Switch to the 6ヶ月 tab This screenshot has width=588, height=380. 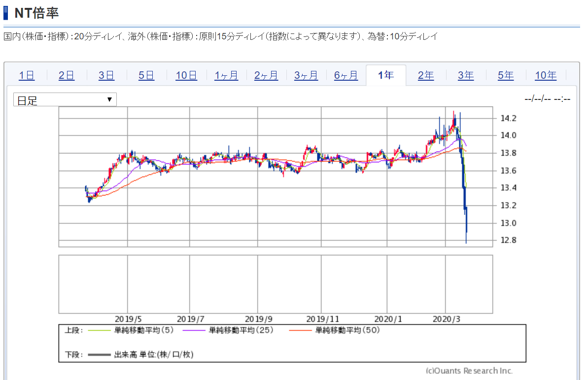click(346, 75)
